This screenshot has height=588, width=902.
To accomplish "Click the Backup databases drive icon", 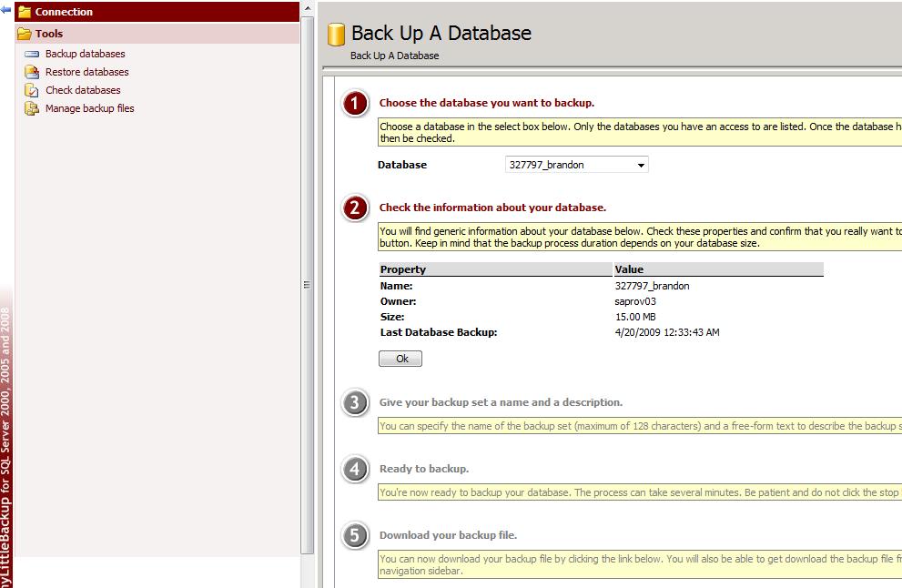I will tap(32, 54).
